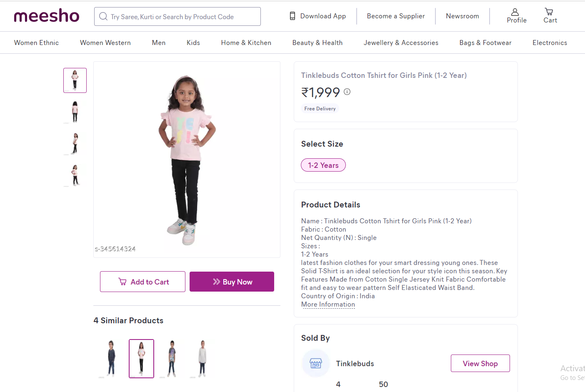The image size is (585, 392).
Task: Open the Women Ethnic category menu
Action: click(x=36, y=42)
